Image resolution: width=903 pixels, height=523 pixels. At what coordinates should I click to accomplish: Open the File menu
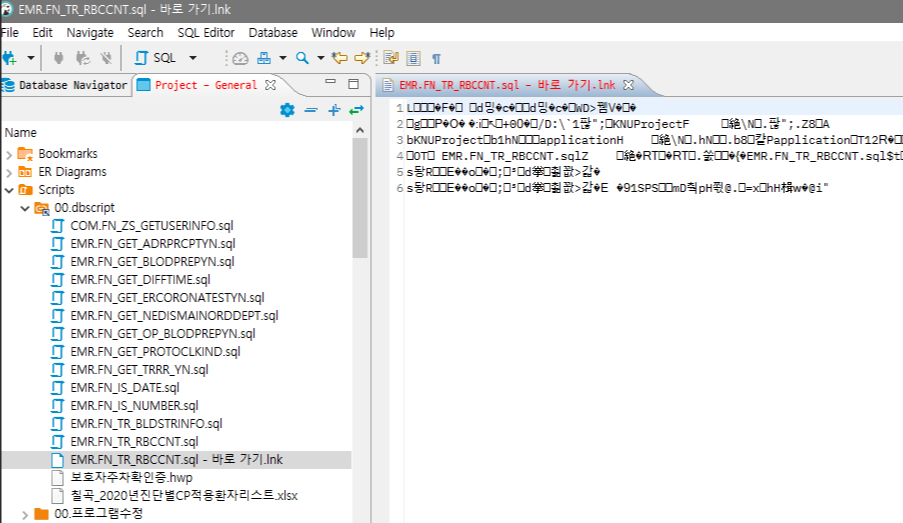point(10,33)
